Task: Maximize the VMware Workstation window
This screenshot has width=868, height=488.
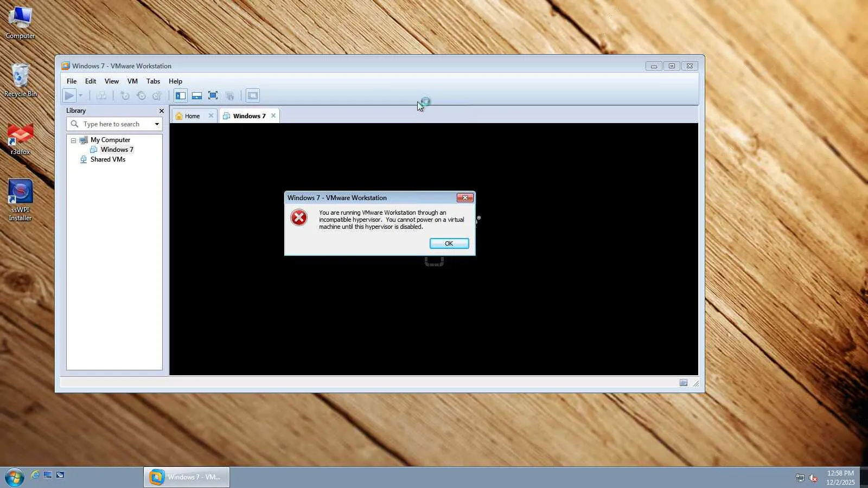Action: (x=672, y=66)
